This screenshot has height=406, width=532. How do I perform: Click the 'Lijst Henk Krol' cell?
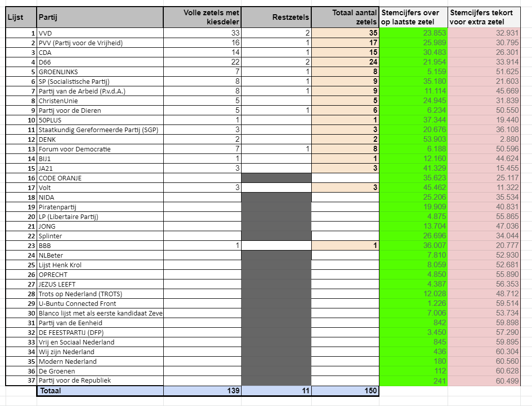click(100, 265)
